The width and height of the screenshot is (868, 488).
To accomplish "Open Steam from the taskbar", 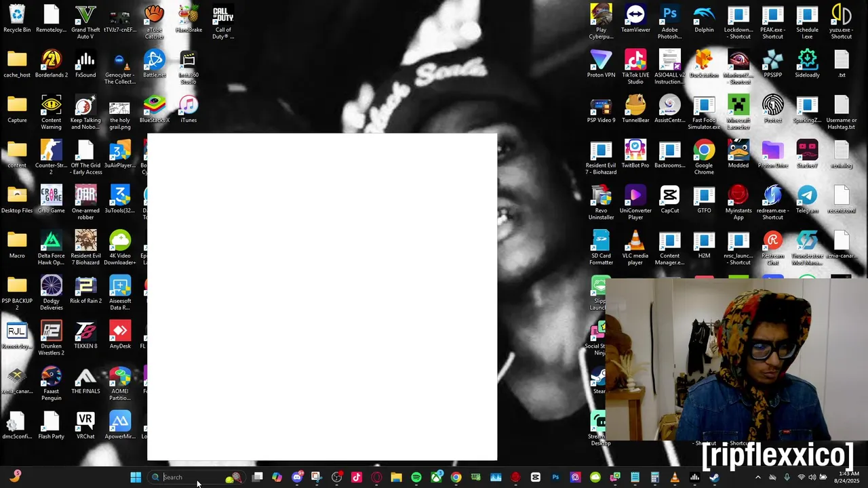I will pyautogui.click(x=714, y=477).
